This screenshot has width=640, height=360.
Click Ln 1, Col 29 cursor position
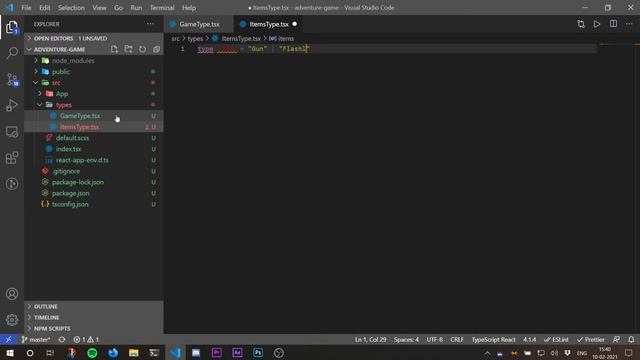pyautogui.click(x=370, y=339)
